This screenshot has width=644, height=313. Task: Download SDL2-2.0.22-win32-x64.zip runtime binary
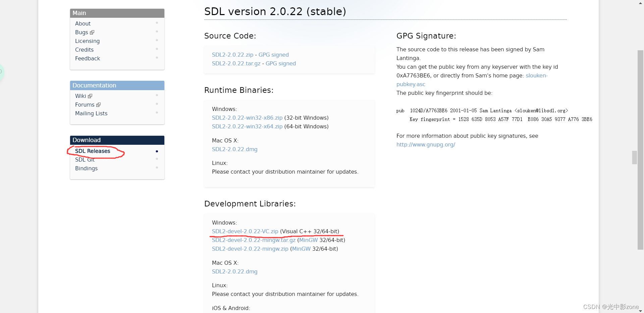[247, 126]
